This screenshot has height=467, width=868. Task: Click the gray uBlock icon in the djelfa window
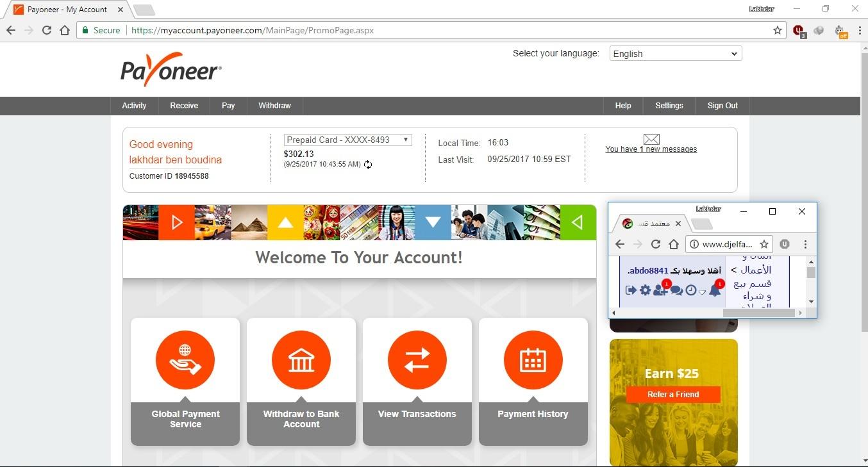click(x=785, y=244)
